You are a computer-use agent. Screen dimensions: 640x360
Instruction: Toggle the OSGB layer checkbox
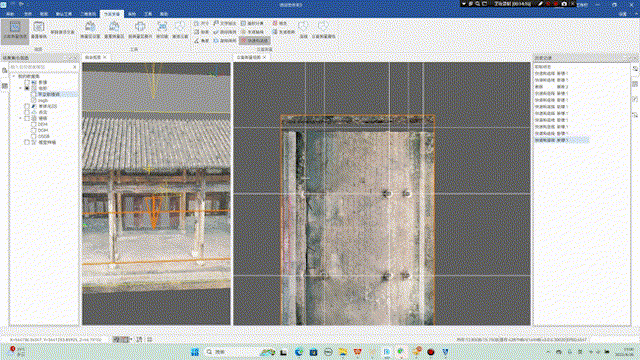(33, 136)
